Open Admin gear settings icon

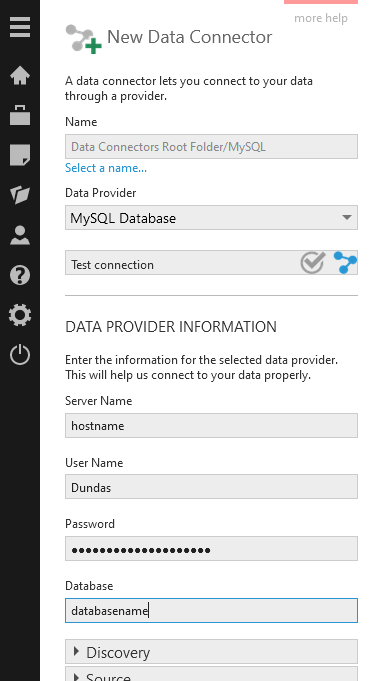click(20, 315)
